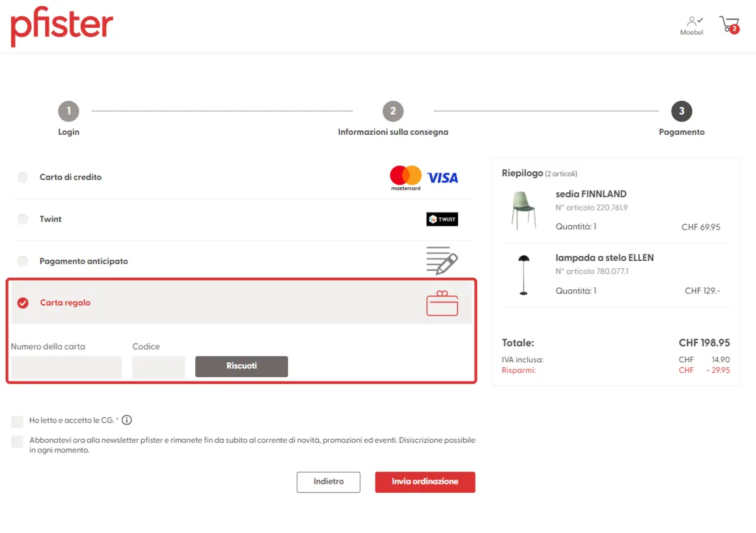Open the sedia FINNLAND chair thumbnail
This screenshot has height=533, width=756.
pyautogui.click(x=523, y=210)
